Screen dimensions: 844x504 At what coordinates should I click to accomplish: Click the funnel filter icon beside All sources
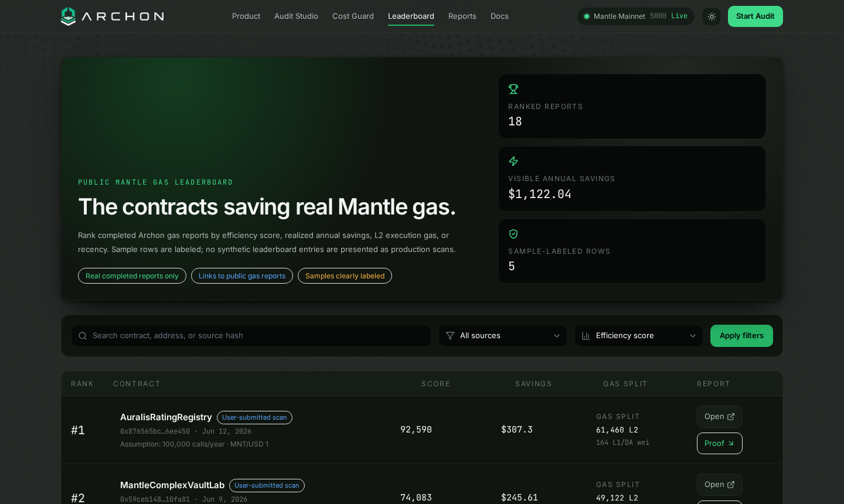point(450,336)
